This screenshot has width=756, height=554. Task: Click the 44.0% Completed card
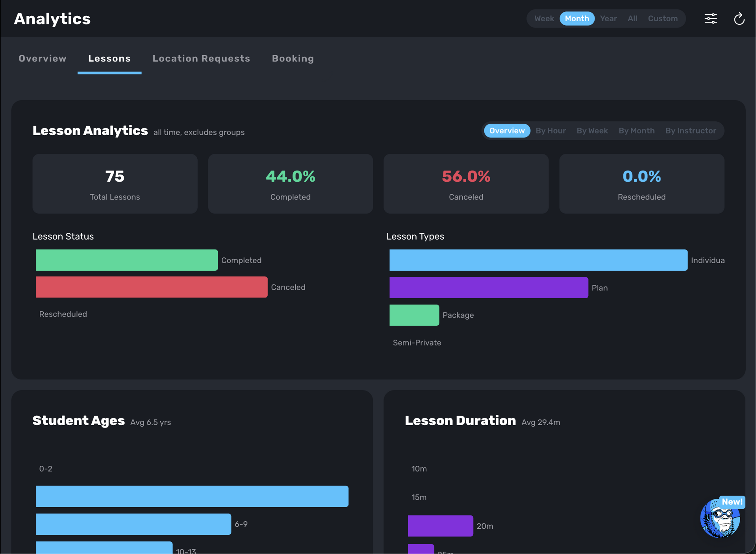tap(291, 184)
